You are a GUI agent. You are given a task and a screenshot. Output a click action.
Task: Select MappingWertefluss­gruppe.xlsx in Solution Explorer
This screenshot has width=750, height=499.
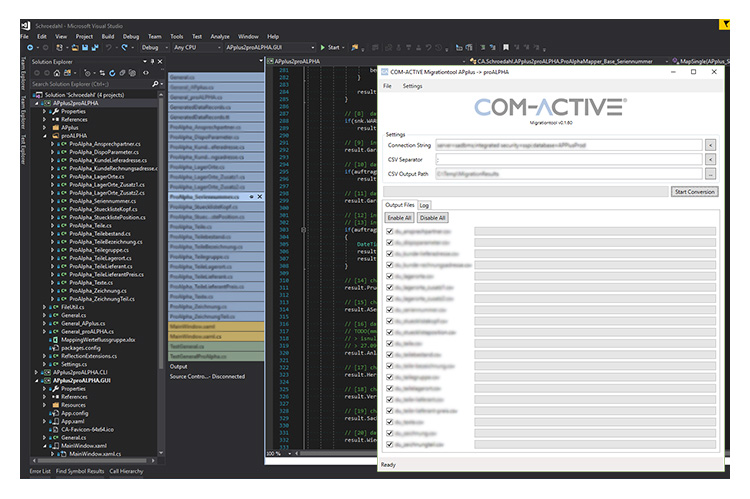pyautogui.click(x=98, y=340)
